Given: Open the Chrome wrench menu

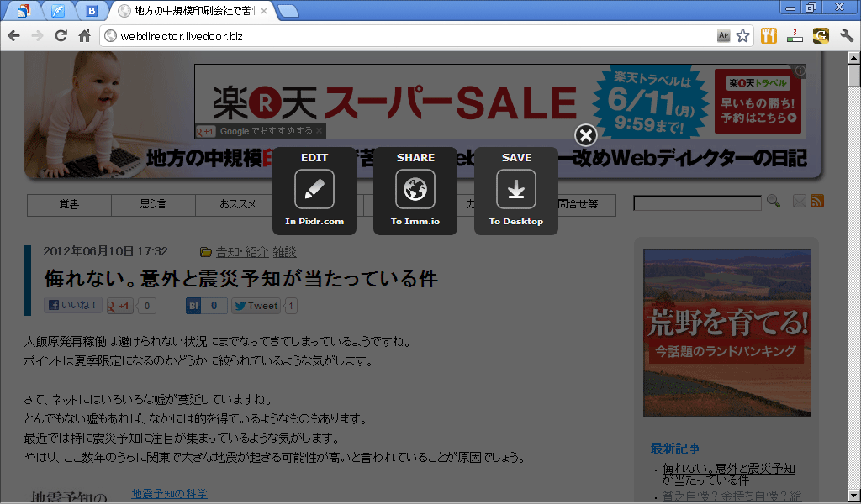Looking at the screenshot, I should [x=847, y=36].
